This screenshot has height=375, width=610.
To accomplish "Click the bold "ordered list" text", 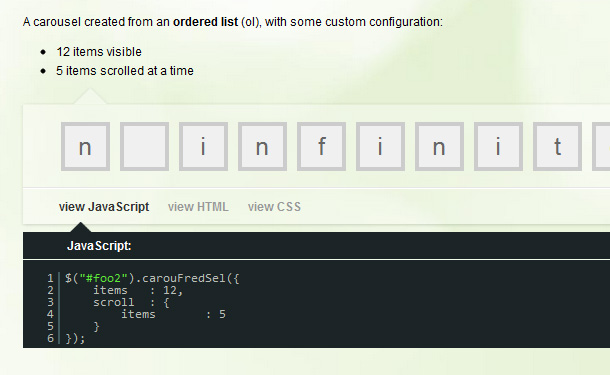I will (x=205, y=22).
